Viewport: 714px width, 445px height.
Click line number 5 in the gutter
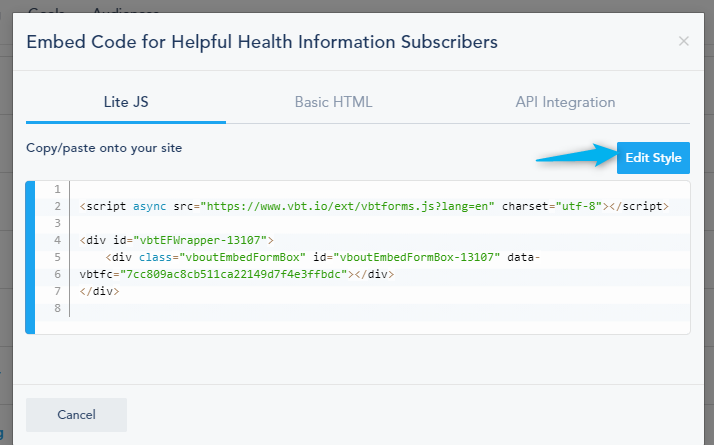click(x=57, y=257)
